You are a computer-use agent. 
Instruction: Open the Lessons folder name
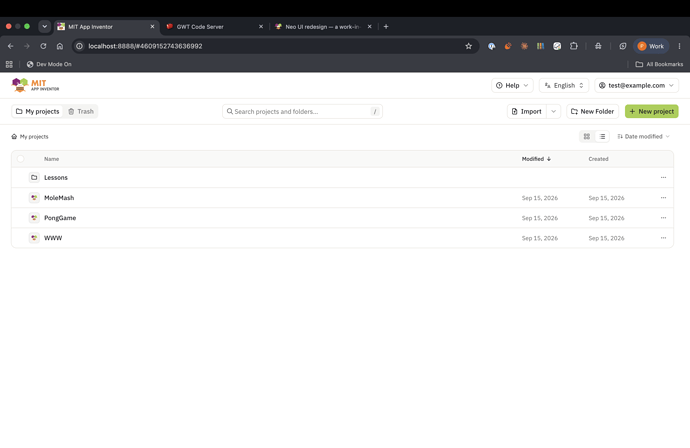pos(56,177)
